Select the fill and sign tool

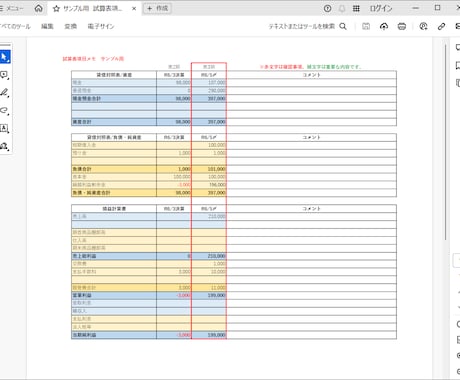click(4, 146)
